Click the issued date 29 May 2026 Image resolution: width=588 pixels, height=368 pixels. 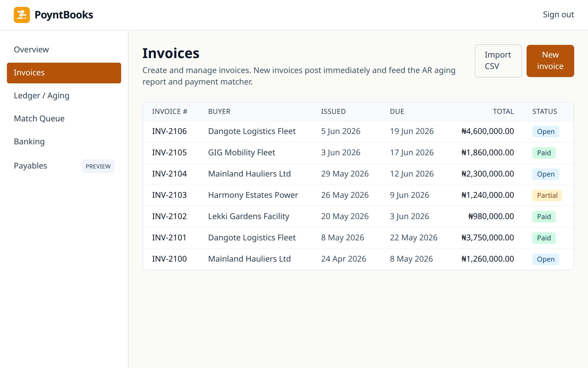pyautogui.click(x=345, y=174)
